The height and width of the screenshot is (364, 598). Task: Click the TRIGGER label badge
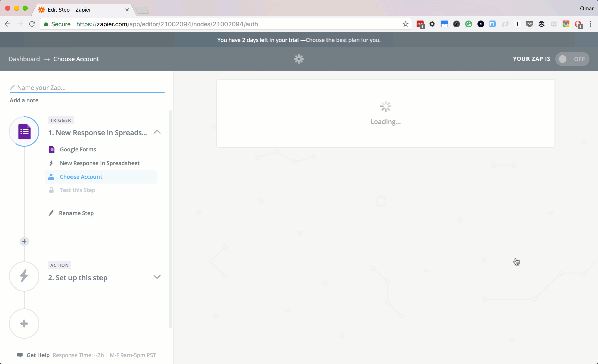pyautogui.click(x=61, y=120)
